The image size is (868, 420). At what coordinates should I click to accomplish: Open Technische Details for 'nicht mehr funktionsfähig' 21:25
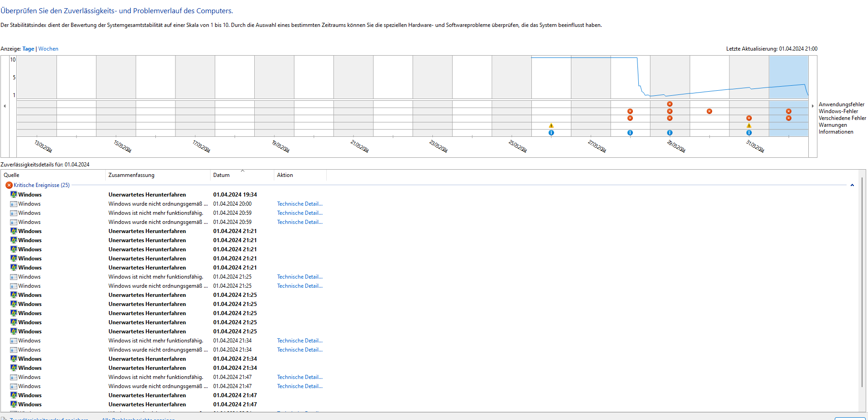[300, 277]
